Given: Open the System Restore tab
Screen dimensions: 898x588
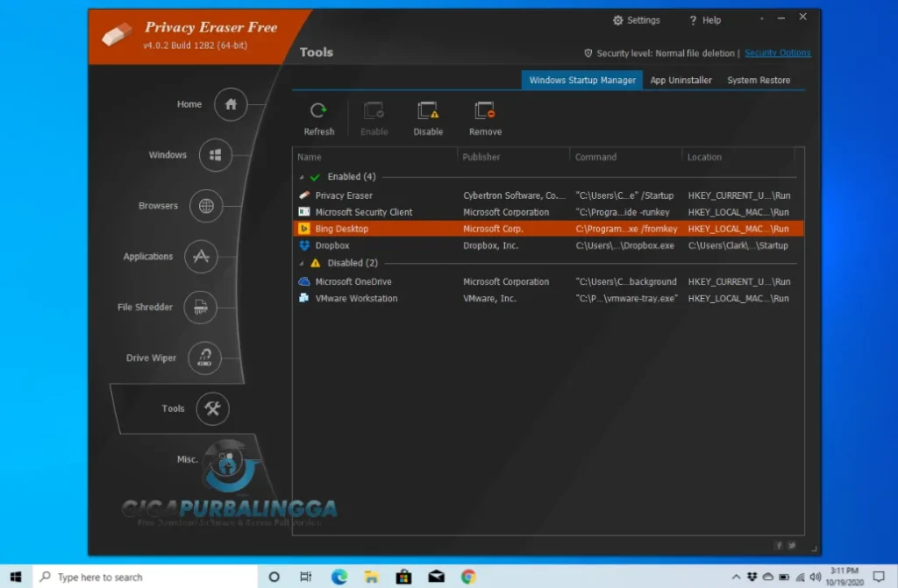Looking at the screenshot, I should click(758, 80).
